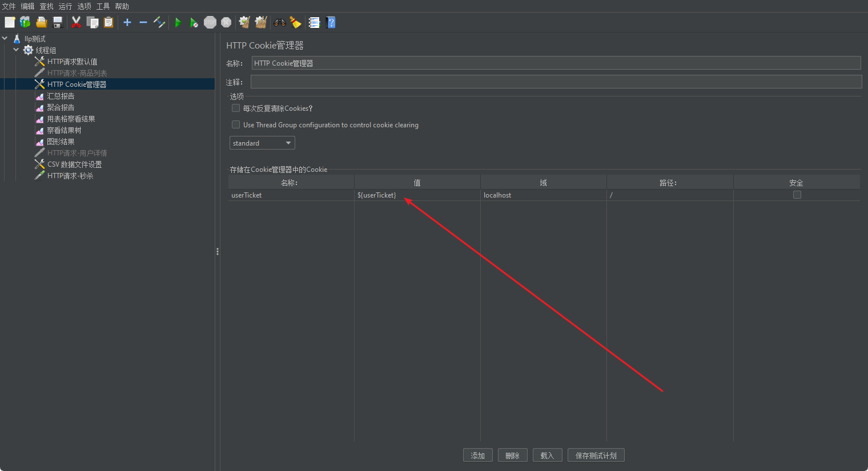The image size is (868, 471).
Task: Click the 路径 column header
Action: pos(670,183)
